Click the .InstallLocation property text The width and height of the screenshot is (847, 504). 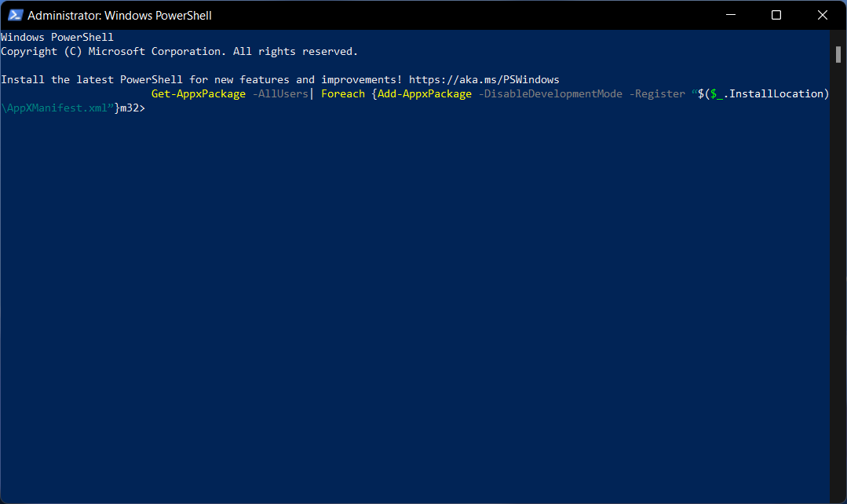773,94
